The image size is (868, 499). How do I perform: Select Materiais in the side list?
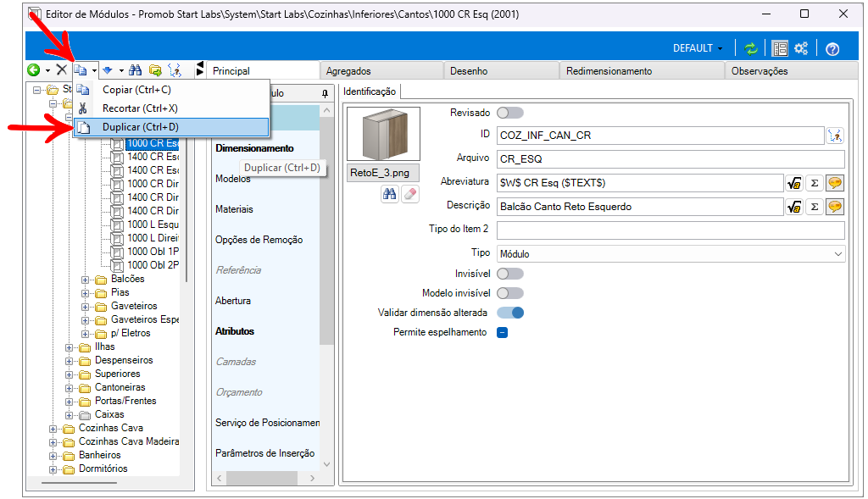pos(234,209)
